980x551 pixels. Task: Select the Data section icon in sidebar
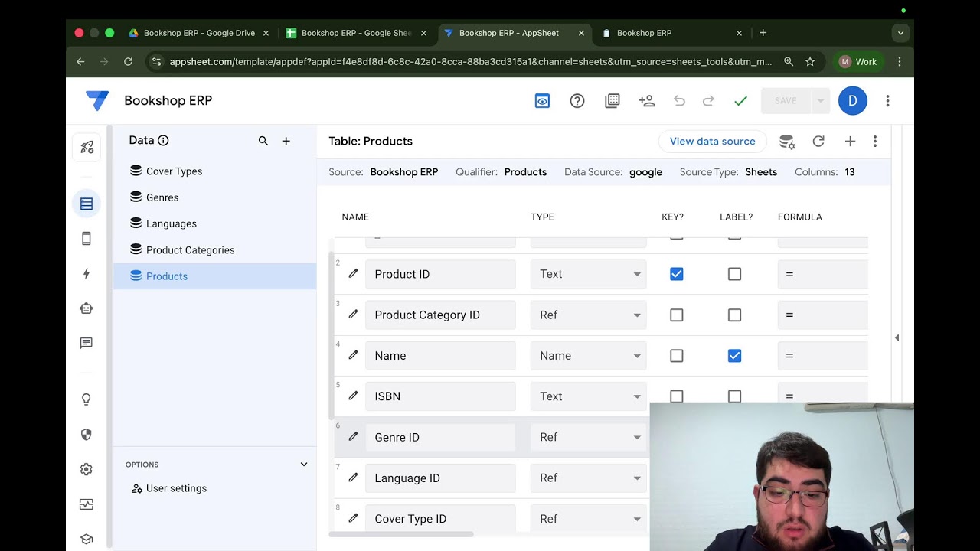[87, 204]
